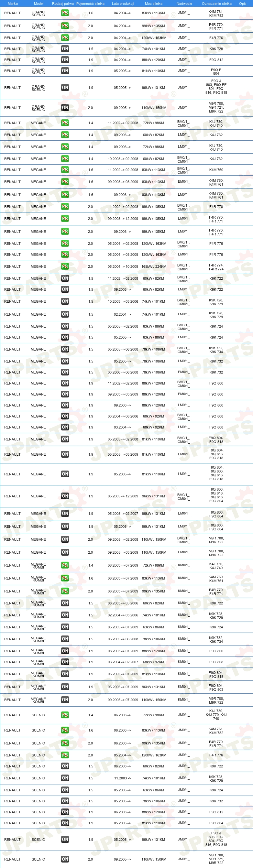Click the PB icon in Megane Kombi 99kW row
Image resolution: width=253 pixels, height=868 pixels.
pyautogui.click(x=65, y=591)
